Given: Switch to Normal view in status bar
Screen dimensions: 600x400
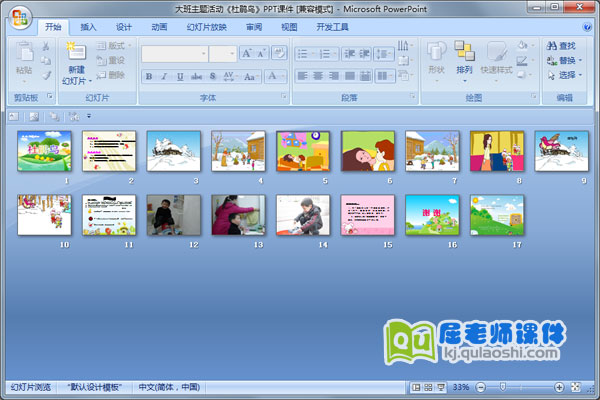Looking at the screenshot, I should pyautogui.click(x=416, y=387).
